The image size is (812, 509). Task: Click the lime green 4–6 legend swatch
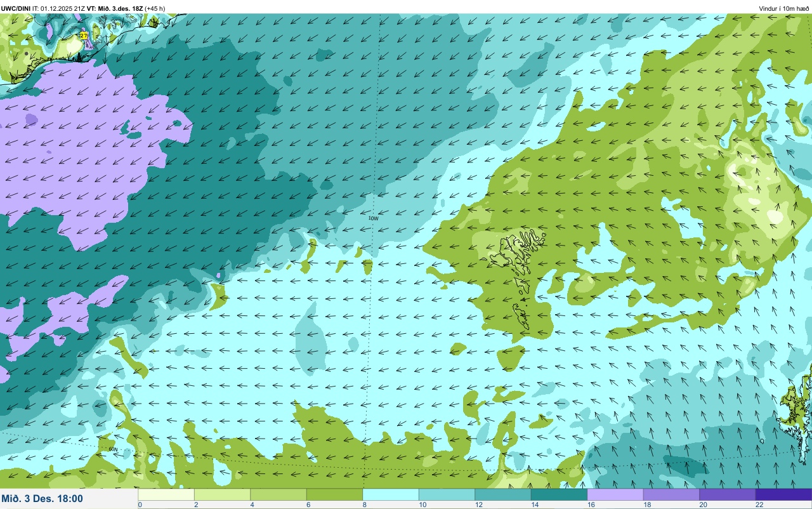coord(278,494)
